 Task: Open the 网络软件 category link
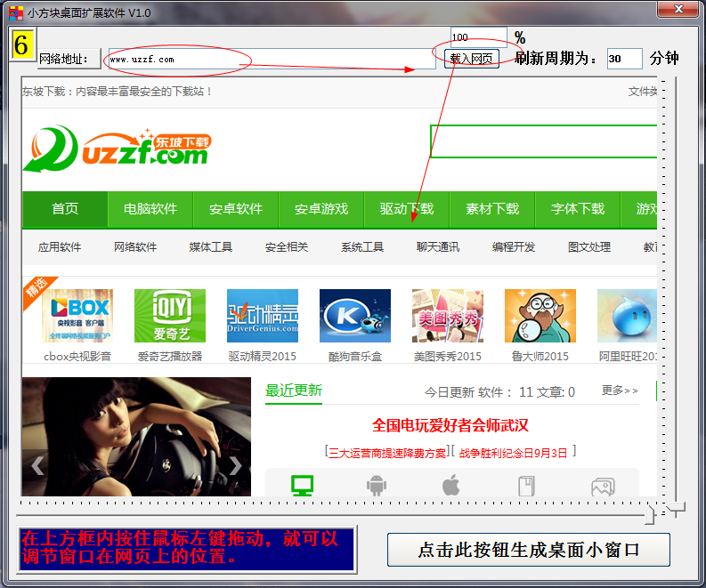(x=135, y=247)
